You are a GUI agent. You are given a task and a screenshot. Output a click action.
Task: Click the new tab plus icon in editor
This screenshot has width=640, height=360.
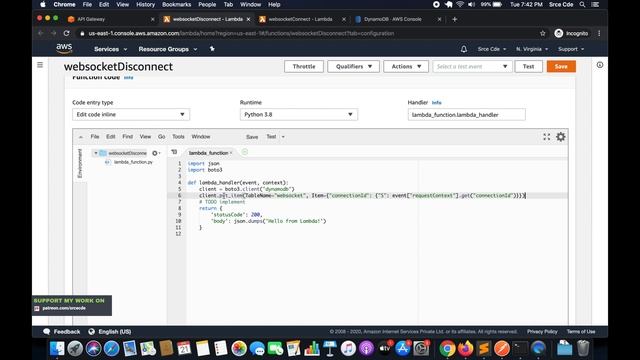pos(245,152)
